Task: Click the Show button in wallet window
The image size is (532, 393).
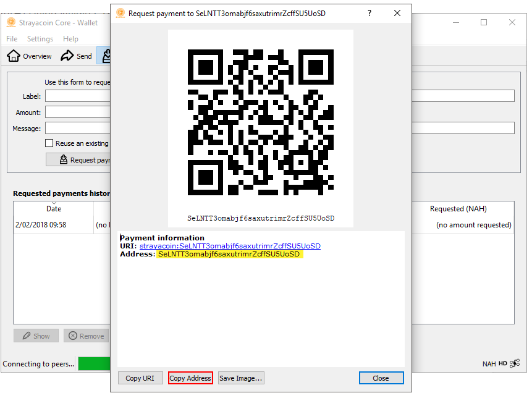Action: click(36, 336)
